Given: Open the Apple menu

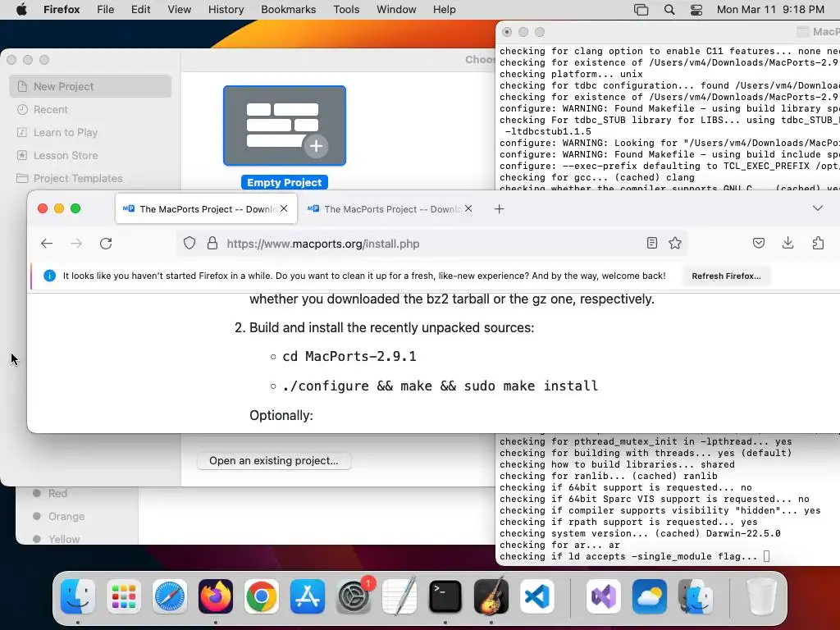Looking at the screenshot, I should [21, 10].
